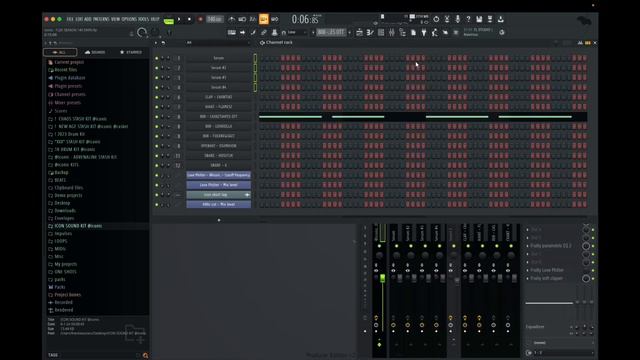Open the PATTERNS menu
Image resolution: width=640 pixels, height=360 pixels.
click(x=101, y=19)
